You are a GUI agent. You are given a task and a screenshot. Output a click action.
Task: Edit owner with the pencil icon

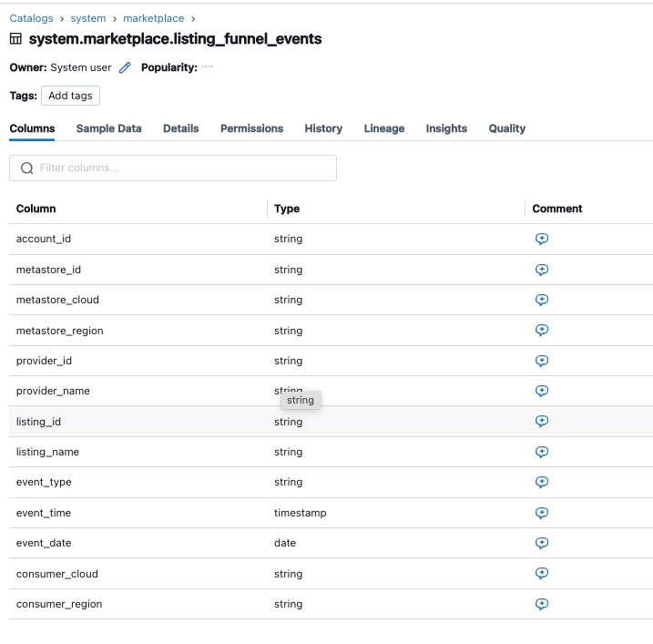[x=125, y=67]
